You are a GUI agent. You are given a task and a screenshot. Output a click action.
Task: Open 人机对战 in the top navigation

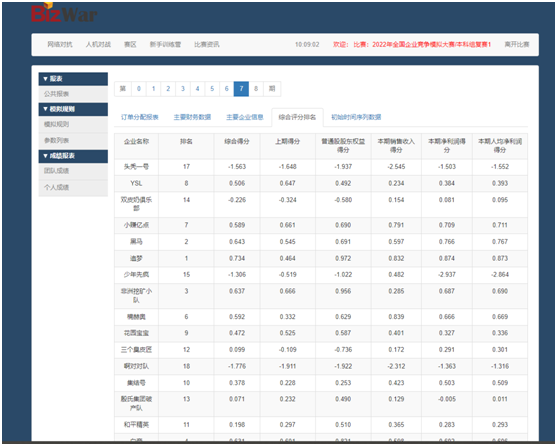[x=98, y=44]
